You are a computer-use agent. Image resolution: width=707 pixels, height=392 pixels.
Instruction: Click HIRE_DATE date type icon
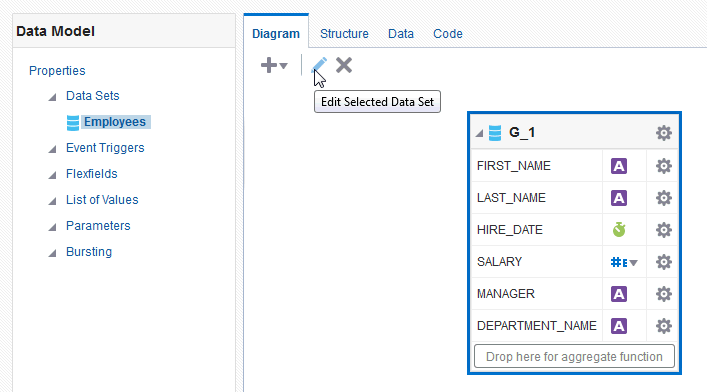point(619,230)
